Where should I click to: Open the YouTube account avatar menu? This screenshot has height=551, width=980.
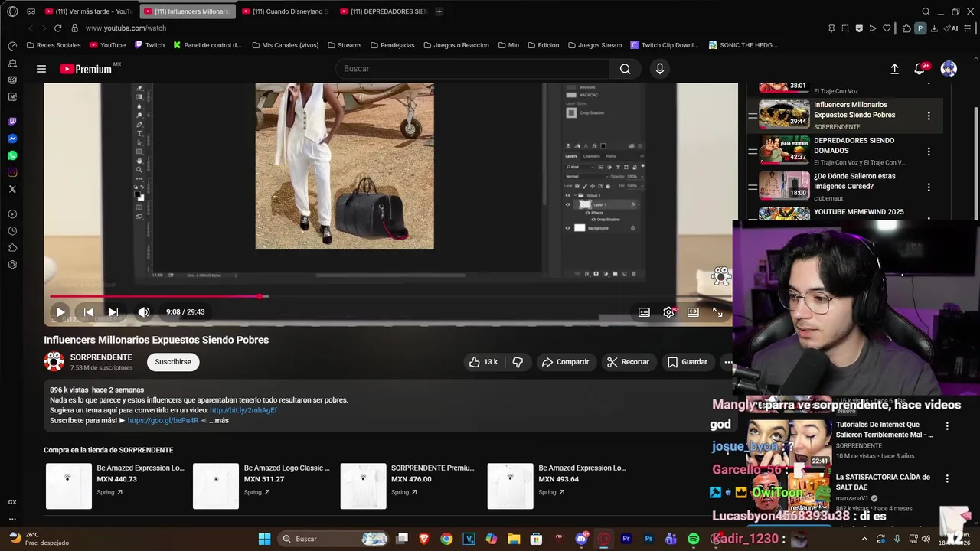[949, 69]
